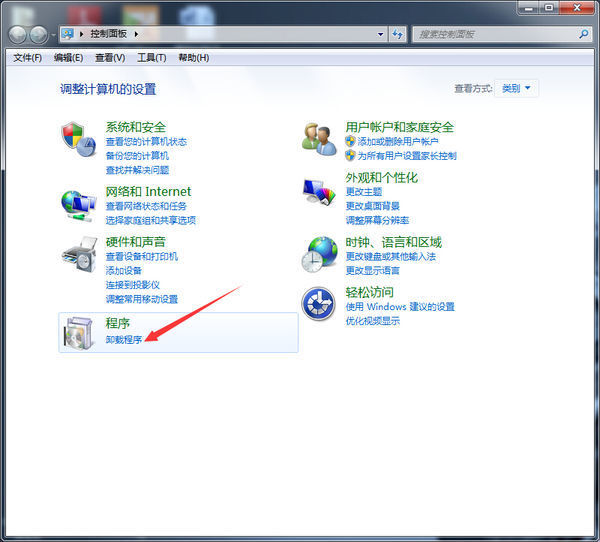Open the 查看(V) menu
The width and height of the screenshot is (600, 542).
point(110,58)
